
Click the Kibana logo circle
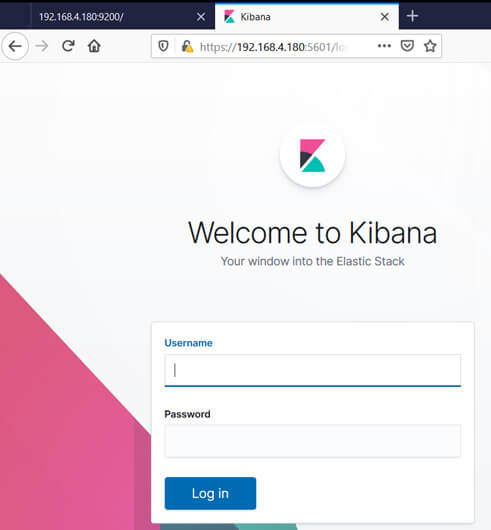312,155
